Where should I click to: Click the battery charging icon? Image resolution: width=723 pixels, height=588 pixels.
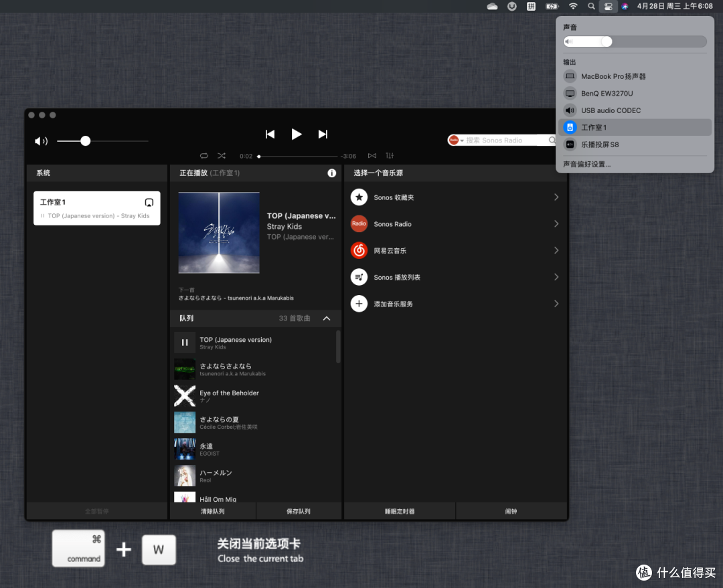click(552, 7)
